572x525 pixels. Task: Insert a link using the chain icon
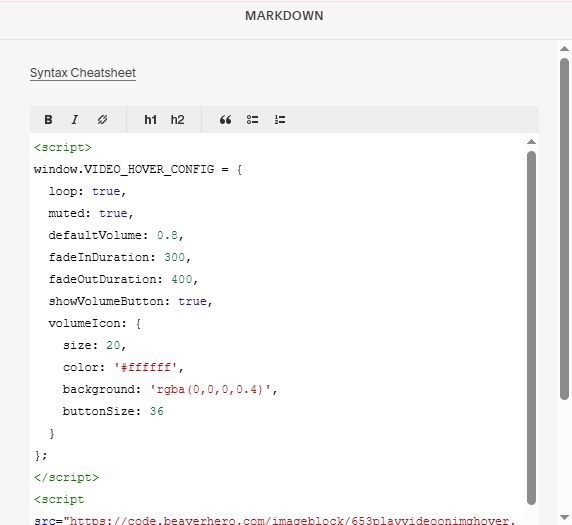click(x=102, y=120)
